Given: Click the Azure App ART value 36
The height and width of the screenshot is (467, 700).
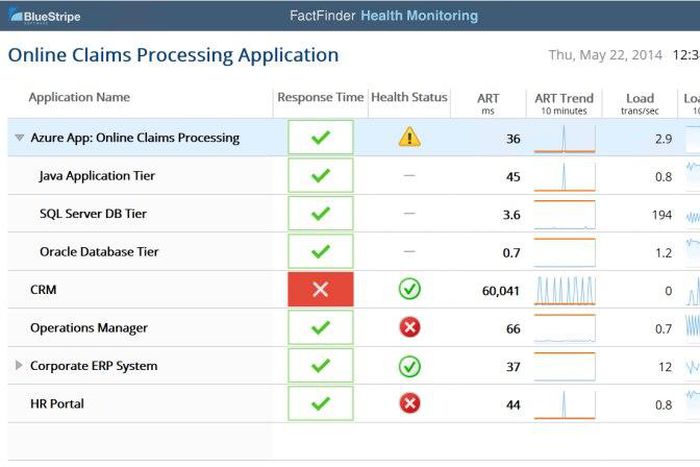Looking at the screenshot, I should point(513,139).
